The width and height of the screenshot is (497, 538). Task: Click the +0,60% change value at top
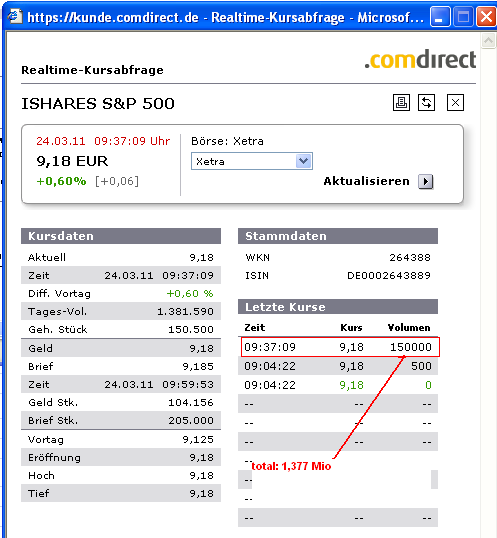coord(61,181)
